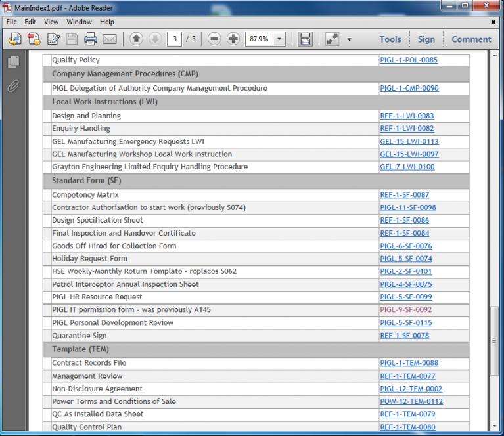Open link PIGL-1-TEM-0088
The width and height of the screenshot is (504, 436).
(x=409, y=363)
